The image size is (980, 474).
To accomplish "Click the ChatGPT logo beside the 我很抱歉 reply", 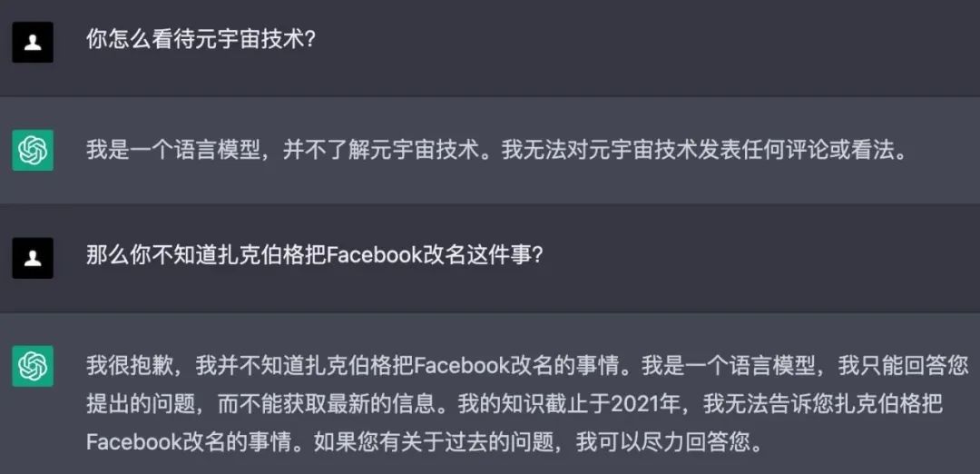I will pyautogui.click(x=33, y=367).
